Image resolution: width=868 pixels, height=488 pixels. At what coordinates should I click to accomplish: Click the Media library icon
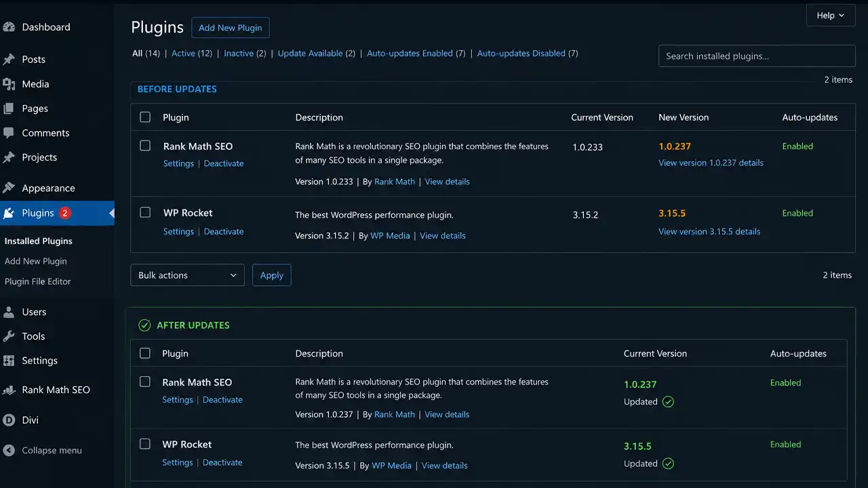click(9, 84)
